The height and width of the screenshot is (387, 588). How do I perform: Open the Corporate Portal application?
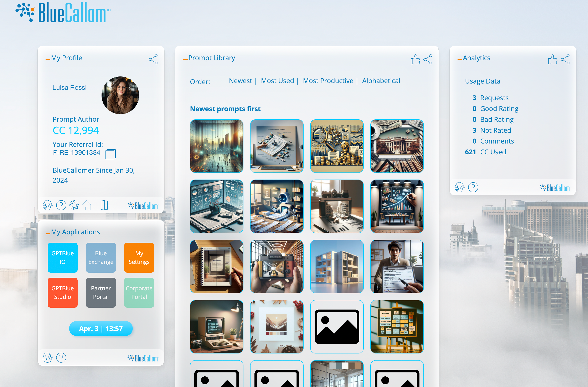(x=139, y=293)
